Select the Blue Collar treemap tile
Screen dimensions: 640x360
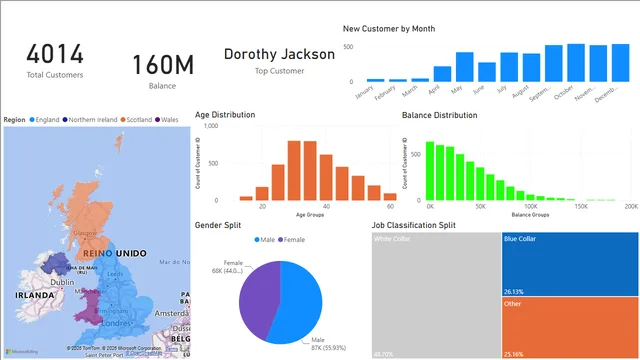570,264
